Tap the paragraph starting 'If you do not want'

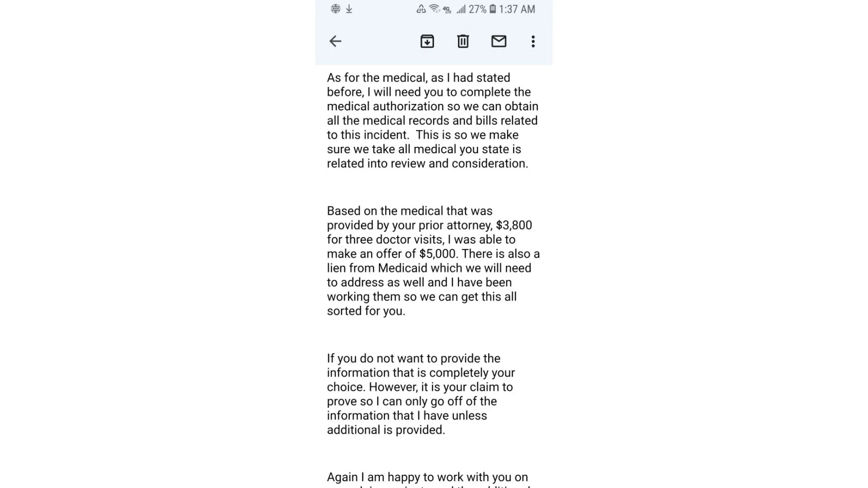(x=421, y=394)
